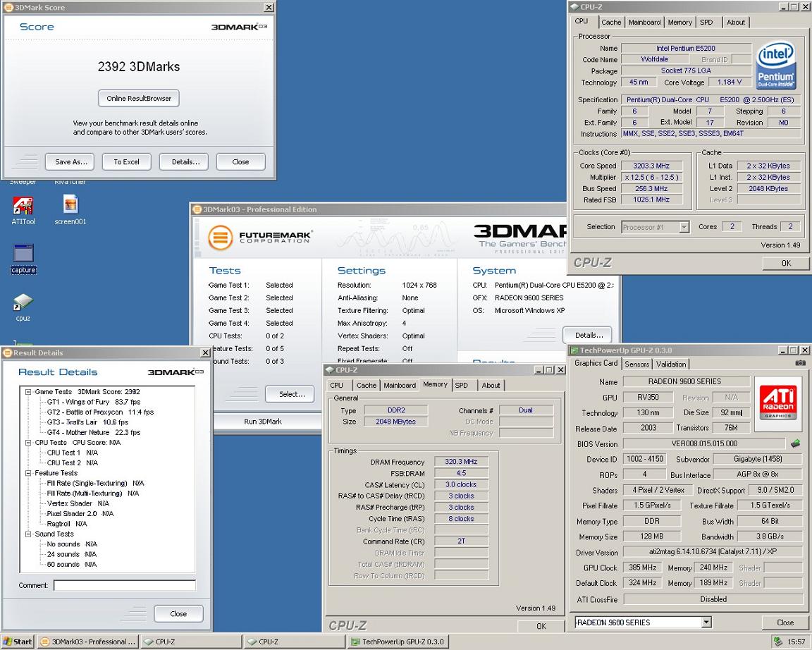Switch to 3DMark03 taskbar button

coord(88,642)
